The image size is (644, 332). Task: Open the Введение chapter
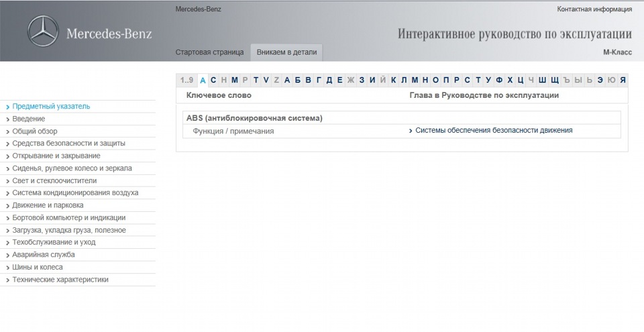click(x=28, y=119)
